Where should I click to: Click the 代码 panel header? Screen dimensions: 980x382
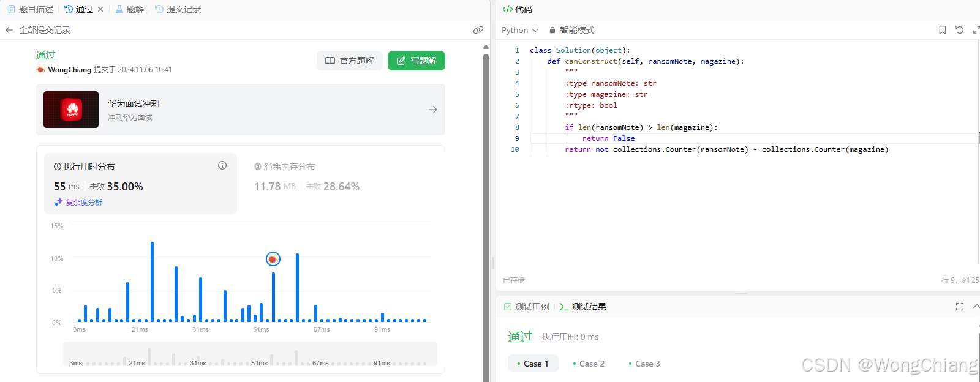pyautogui.click(x=518, y=9)
